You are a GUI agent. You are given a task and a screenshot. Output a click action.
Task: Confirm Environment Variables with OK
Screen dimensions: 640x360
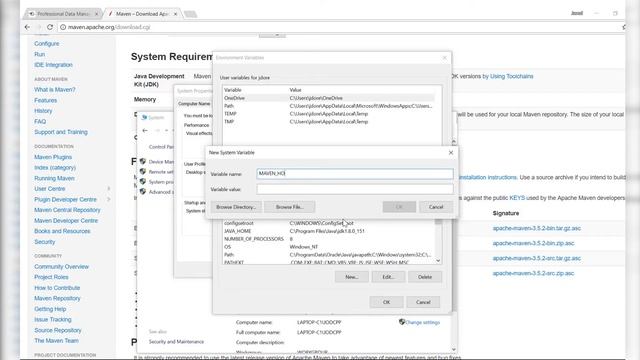(x=387, y=302)
